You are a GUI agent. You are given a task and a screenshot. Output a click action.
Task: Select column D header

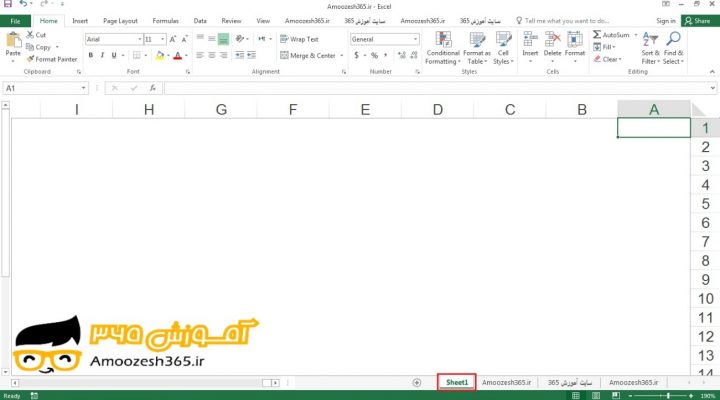point(438,109)
